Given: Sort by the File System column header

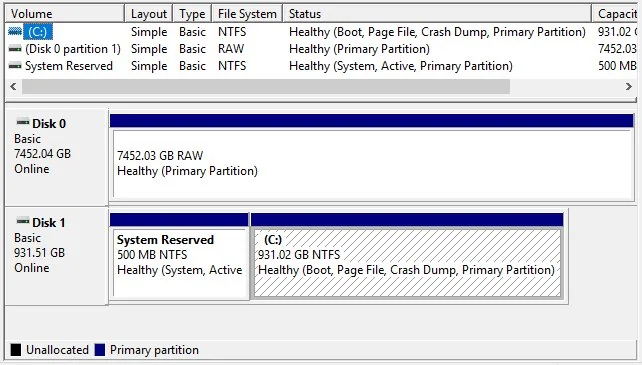Looking at the screenshot, I should tap(247, 14).
